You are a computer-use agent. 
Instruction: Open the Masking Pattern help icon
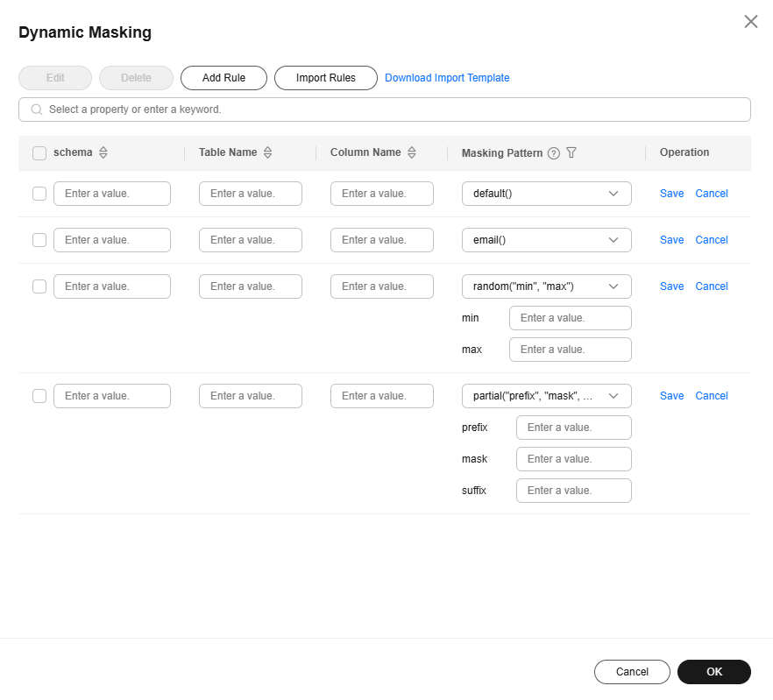(x=554, y=153)
